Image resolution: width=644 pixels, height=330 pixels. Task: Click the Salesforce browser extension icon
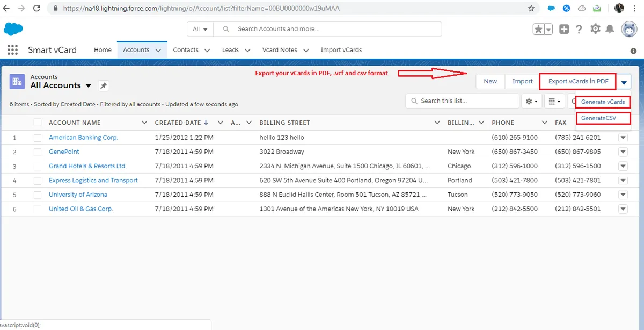tap(551, 9)
